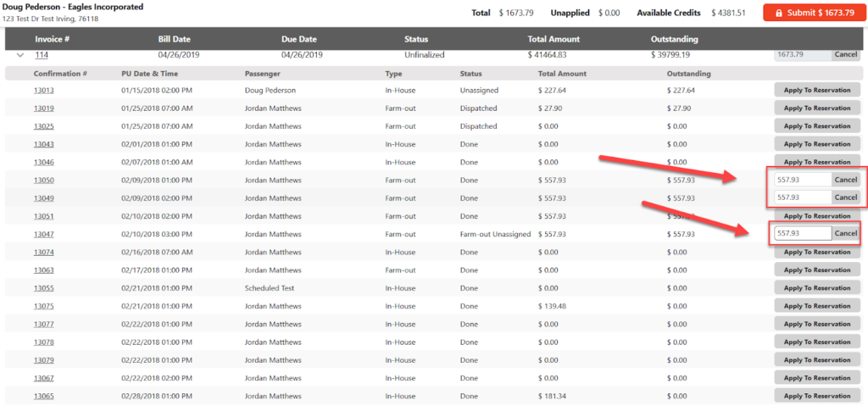
Task: Open invoice number 114 link
Action: click(x=41, y=55)
